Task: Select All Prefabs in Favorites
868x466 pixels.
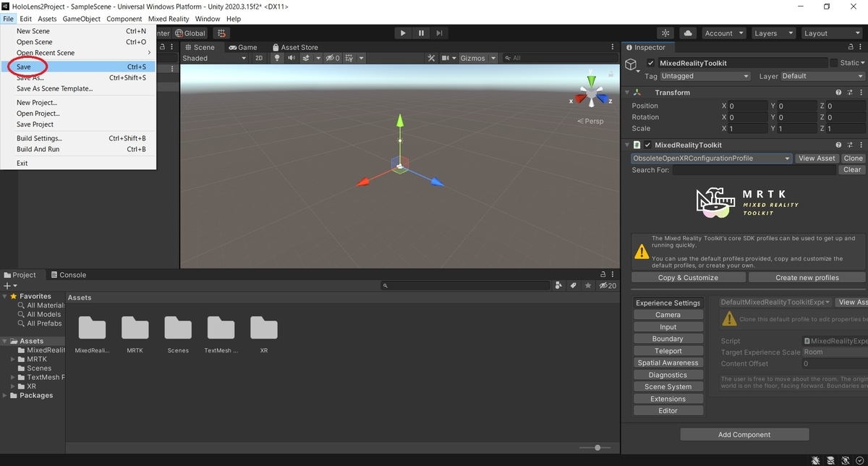Action: point(44,323)
